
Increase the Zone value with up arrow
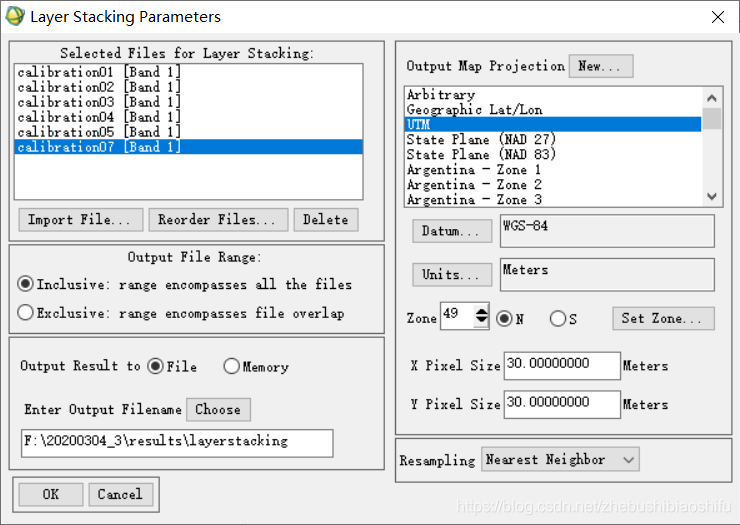[x=481, y=312]
